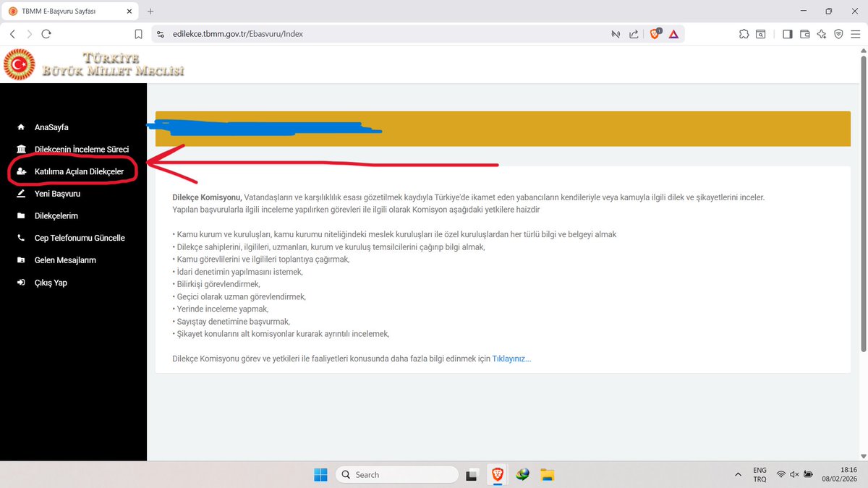Click the envelope icon beside Gelen Mesajlarım
The width and height of the screenshot is (868, 488).
21,260
